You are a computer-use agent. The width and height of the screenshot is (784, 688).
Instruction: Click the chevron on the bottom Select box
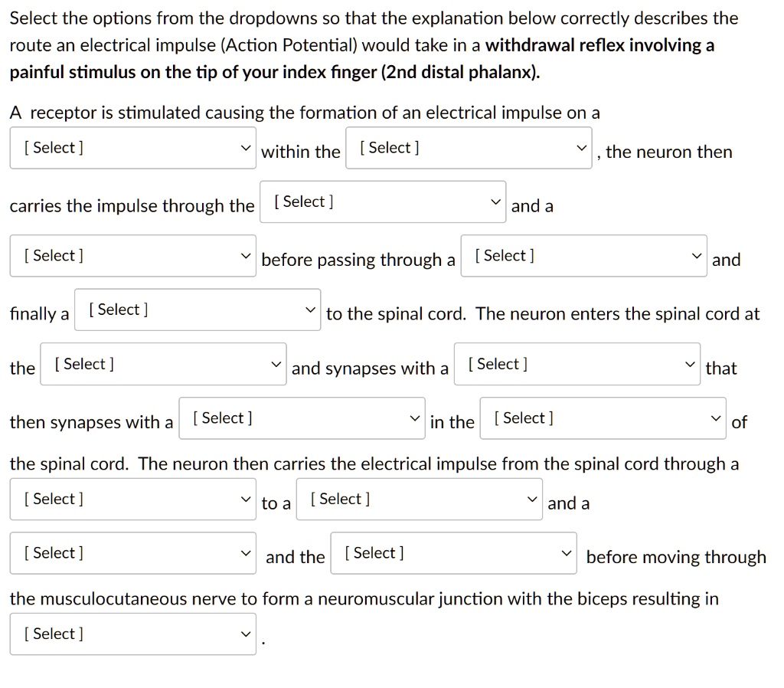pyautogui.click(x=247, y=634)
